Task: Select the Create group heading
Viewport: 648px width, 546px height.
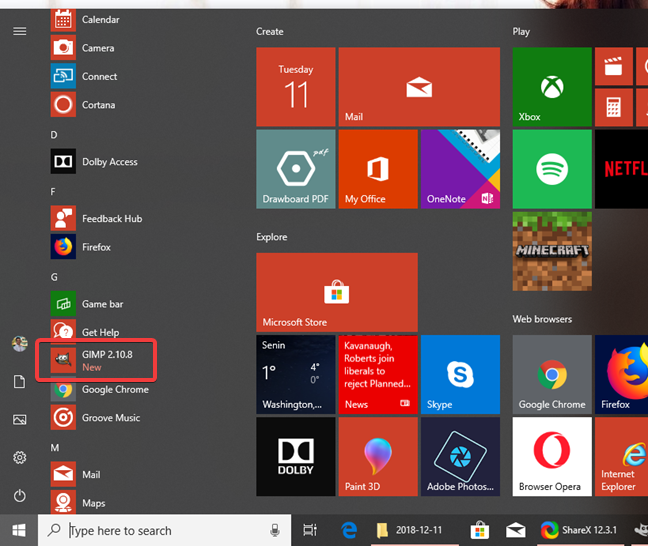Action: pyautogui.click(x=269, y=31)
